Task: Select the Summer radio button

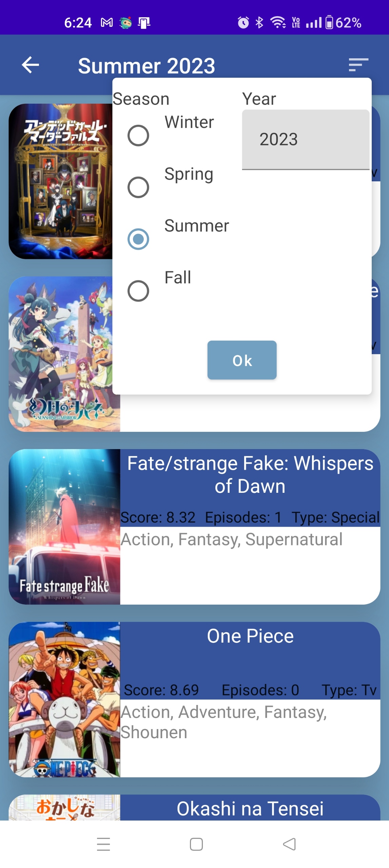Action: (138, 239)
